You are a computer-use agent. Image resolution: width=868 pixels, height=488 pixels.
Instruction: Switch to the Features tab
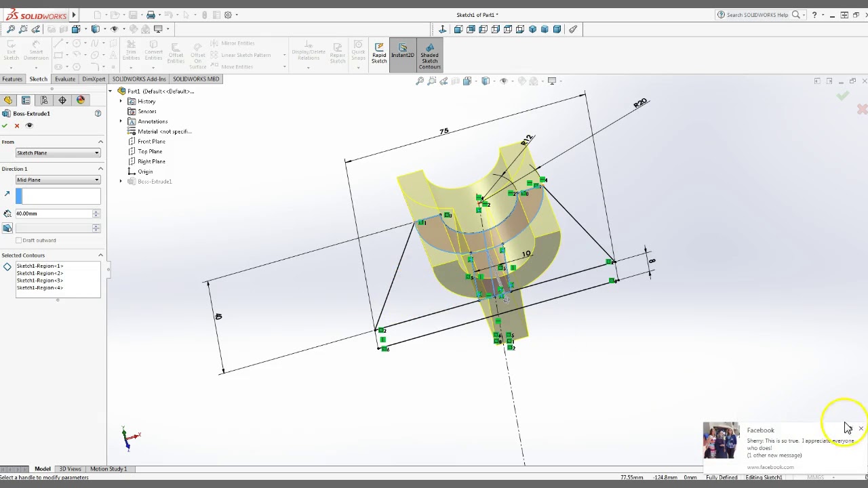pos(12,79)
